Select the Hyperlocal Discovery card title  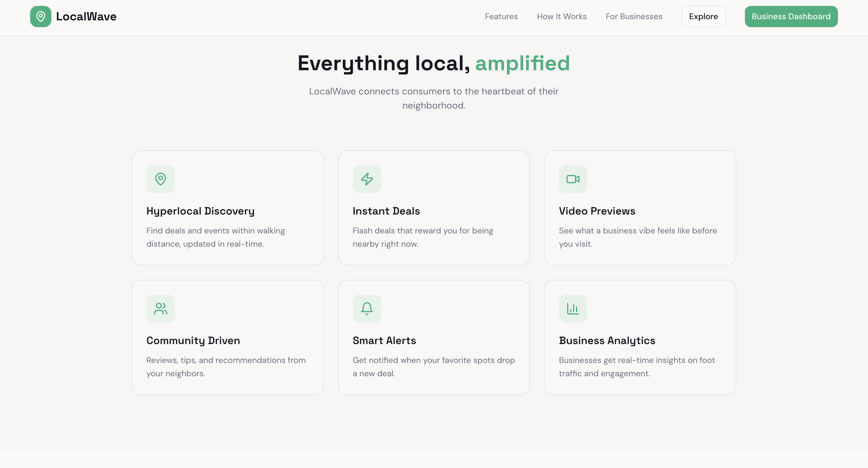pos(200,211)
